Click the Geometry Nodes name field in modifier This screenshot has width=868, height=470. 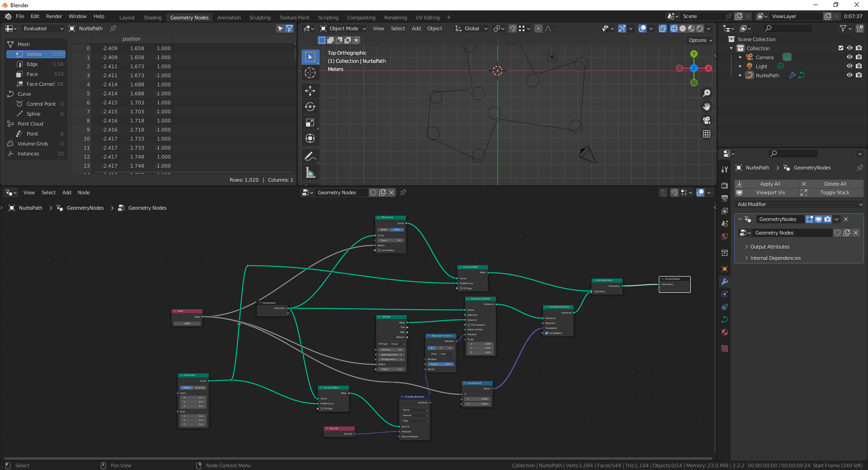[792, 233]
